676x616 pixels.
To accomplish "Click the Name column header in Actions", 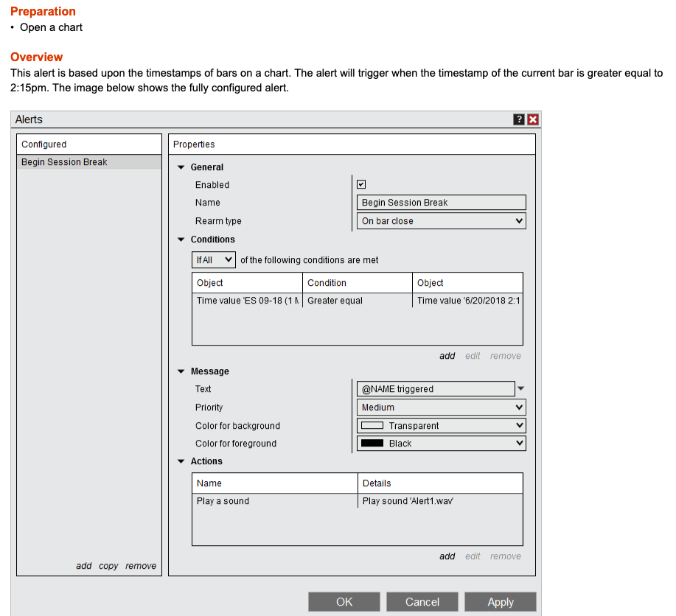I will tap(275, 483).
